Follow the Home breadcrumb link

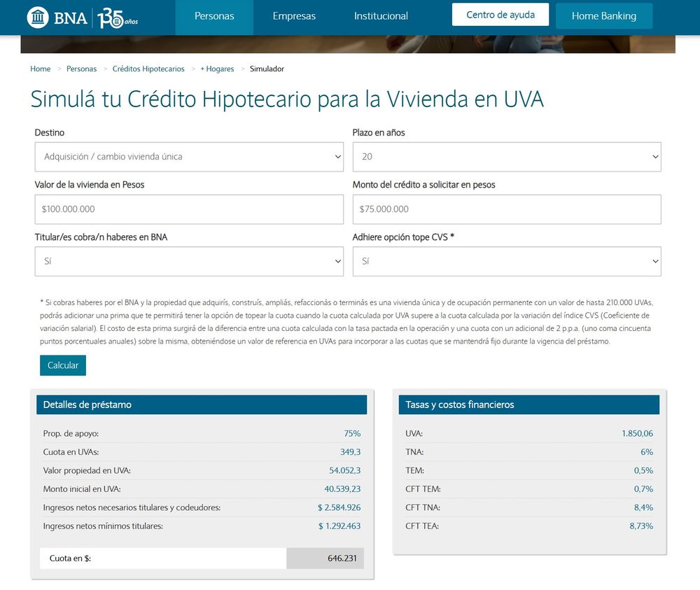[40, 69]
